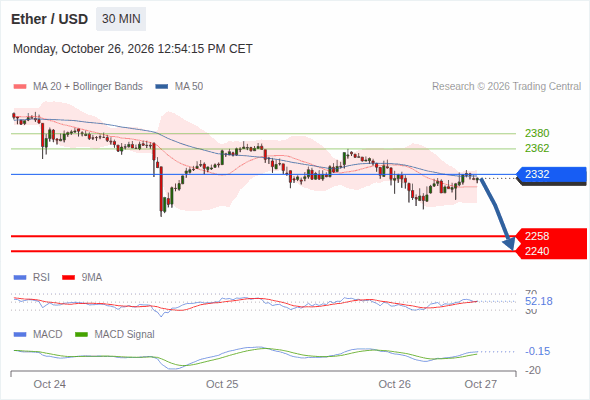Click the MA 50 legend swatch
Screen dimensions: 590x400
pos(162,87)
